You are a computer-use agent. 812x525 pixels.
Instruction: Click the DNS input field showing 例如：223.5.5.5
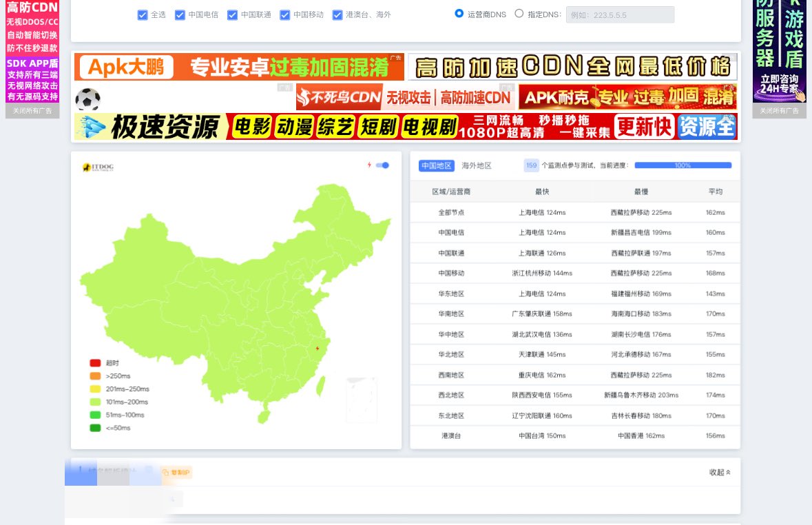click(x=619, y=14)
